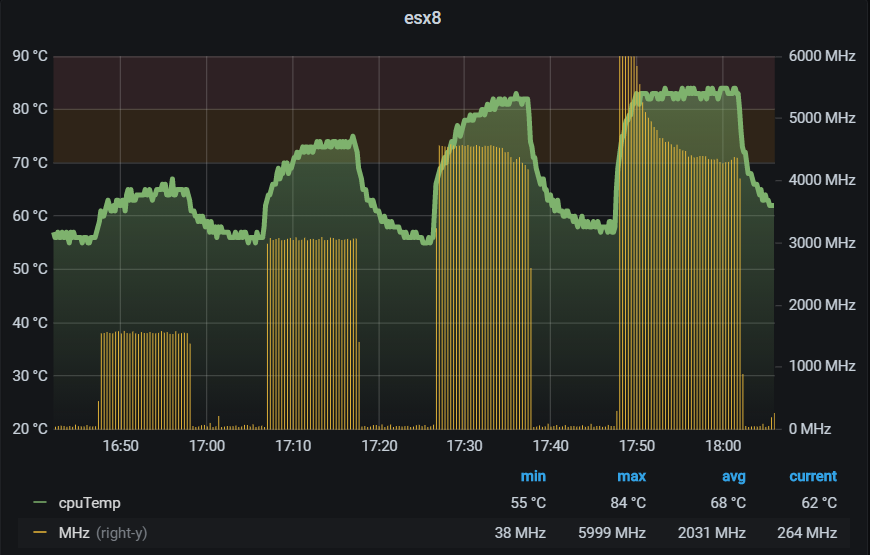
Task: Click the MHz spike reaching 6000 MHz
Action: pos(627,243)
